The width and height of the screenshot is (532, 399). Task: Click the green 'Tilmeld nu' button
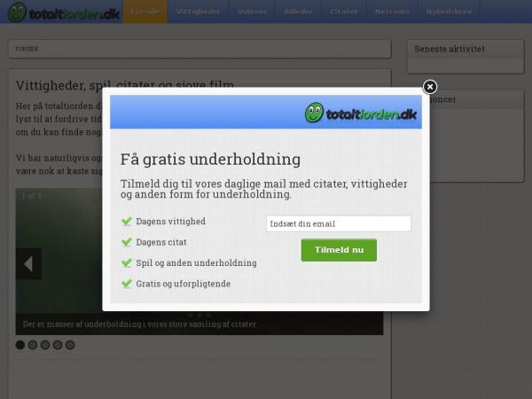(339, 250)
